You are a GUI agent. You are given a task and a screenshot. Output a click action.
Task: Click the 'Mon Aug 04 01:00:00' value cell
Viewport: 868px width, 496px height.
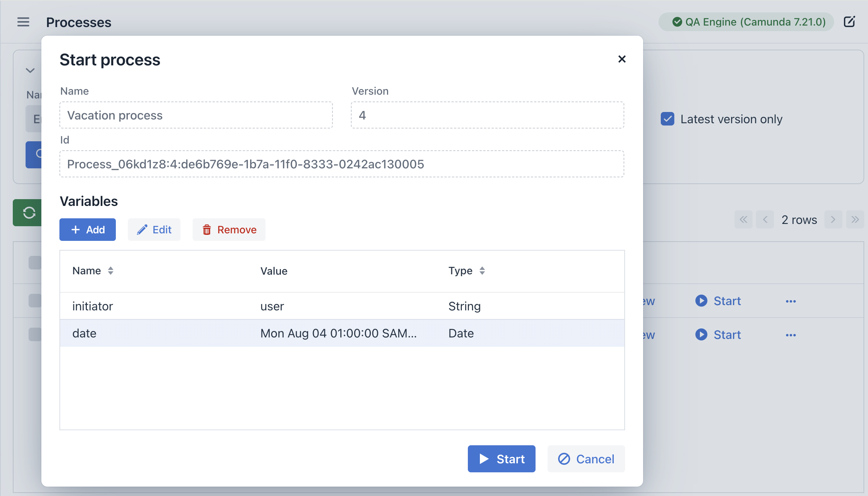(x=338, y=333)
